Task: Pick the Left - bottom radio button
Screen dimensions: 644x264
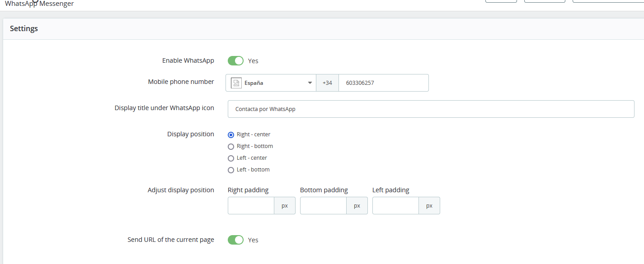Action: [231, 170]
